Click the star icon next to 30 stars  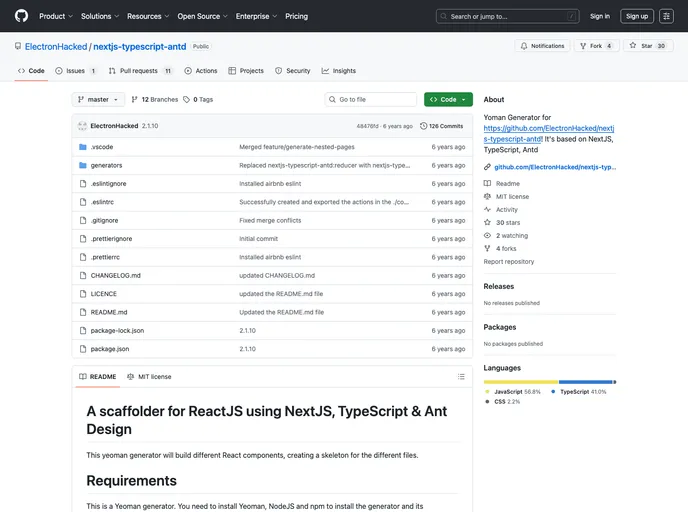coord(487,222)
